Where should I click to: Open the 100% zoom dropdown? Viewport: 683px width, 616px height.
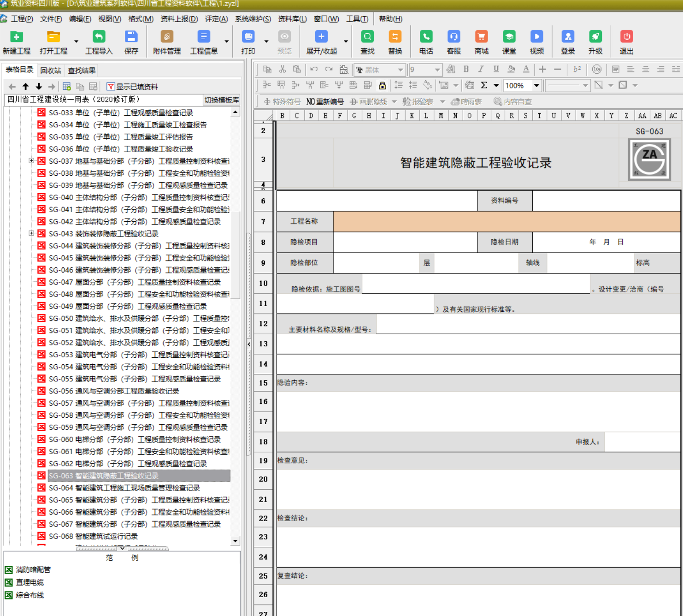click(x=536, y=85)
